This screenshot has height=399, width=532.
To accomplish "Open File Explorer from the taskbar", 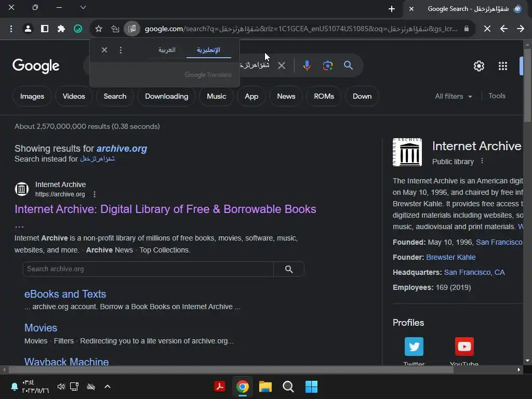I will 265,387.
